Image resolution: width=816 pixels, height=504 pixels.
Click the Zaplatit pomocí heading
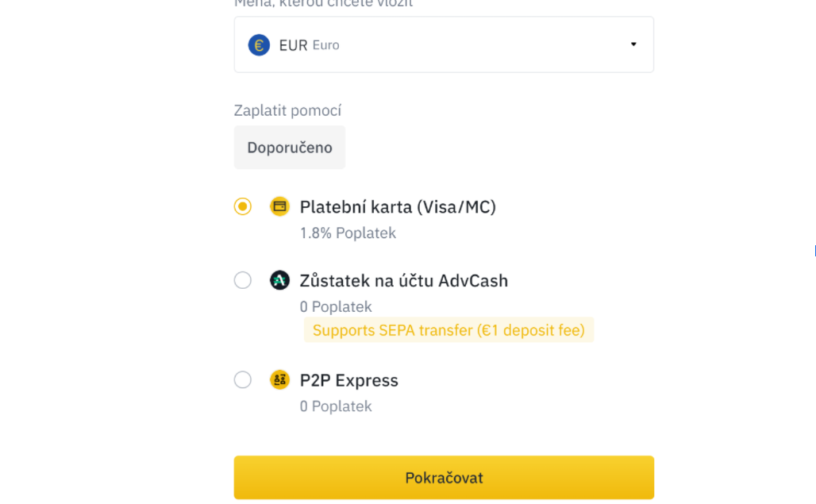tap(287, 111)
